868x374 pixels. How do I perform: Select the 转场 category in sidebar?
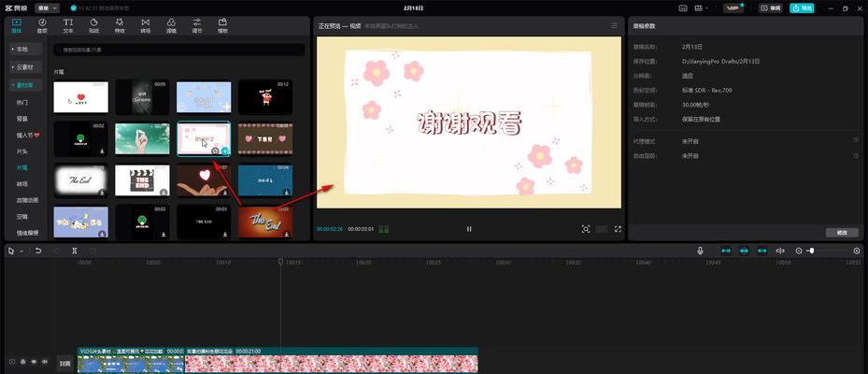[22, 184]
